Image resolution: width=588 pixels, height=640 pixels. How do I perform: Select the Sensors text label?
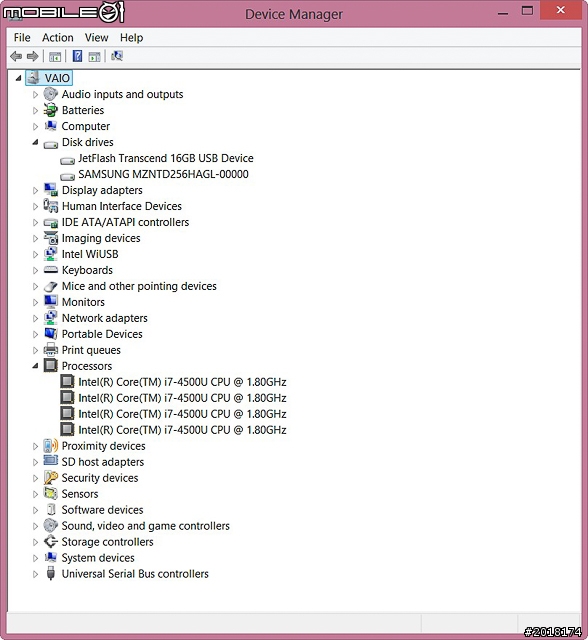pyautogui.click(x=80, y=494)
